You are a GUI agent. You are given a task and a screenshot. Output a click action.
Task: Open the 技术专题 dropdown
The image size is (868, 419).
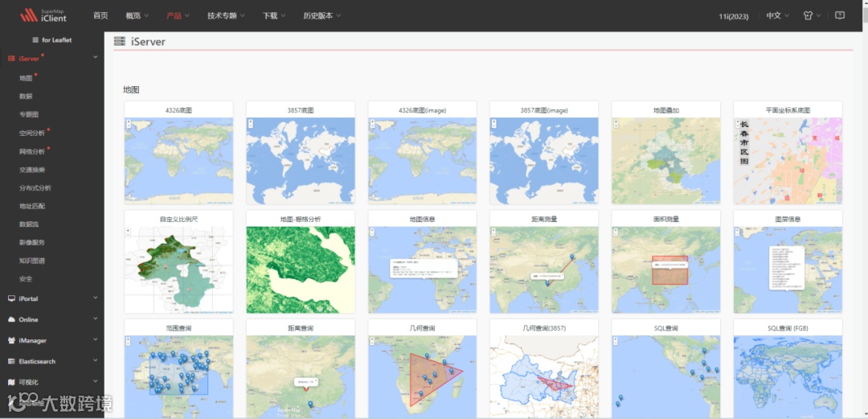pos(227,15)
